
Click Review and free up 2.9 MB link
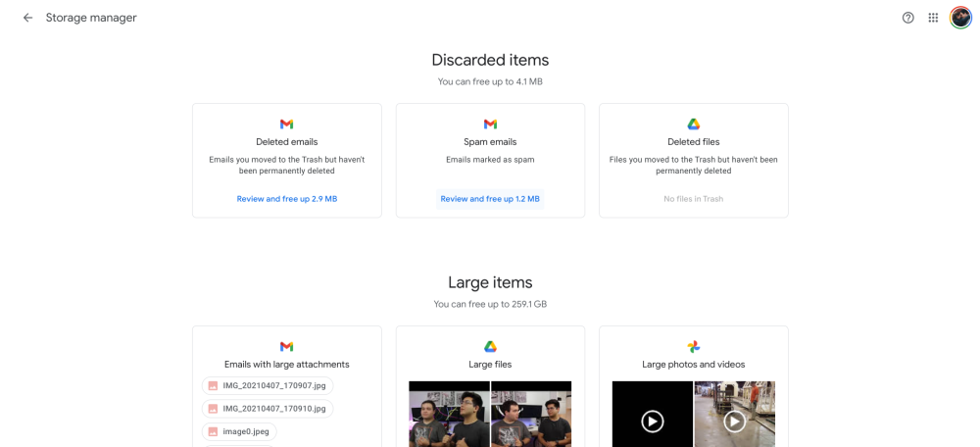[286, 199]
